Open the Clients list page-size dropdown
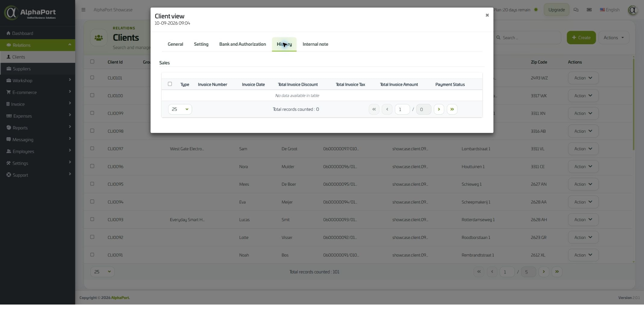Screen dimensions: 644x325 [x=102, y=272]
